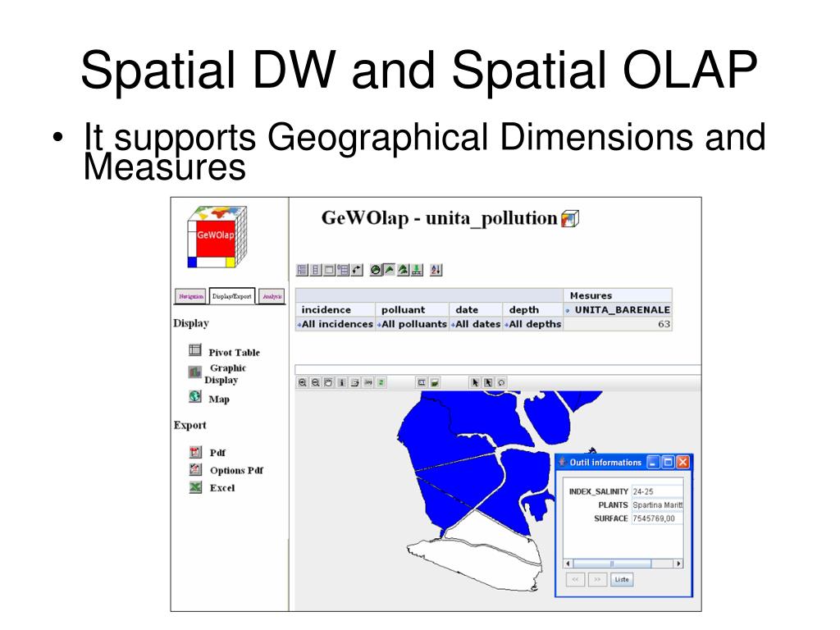Click the swap axes arrow icon
840x630 pixels.
[357, 270]
